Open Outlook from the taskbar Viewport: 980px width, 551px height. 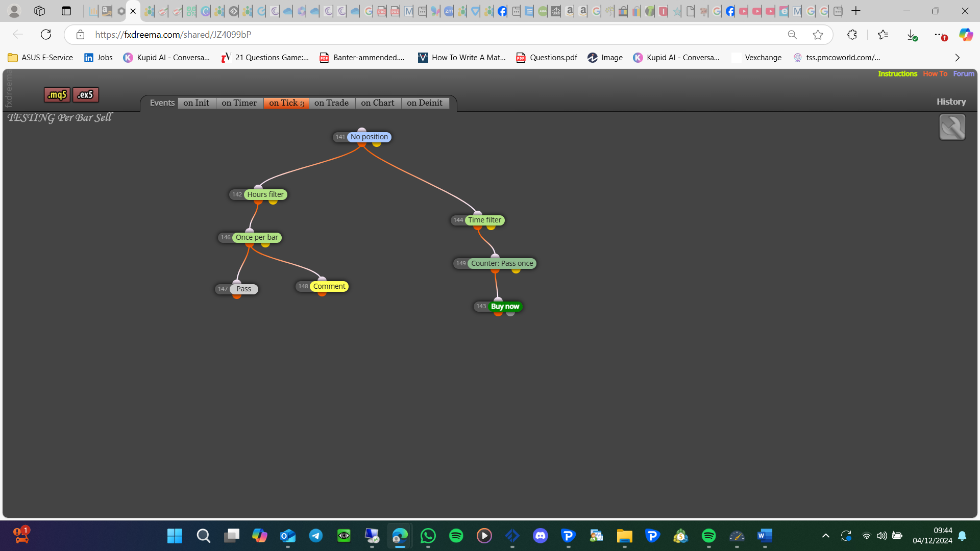tap(288, 536)
